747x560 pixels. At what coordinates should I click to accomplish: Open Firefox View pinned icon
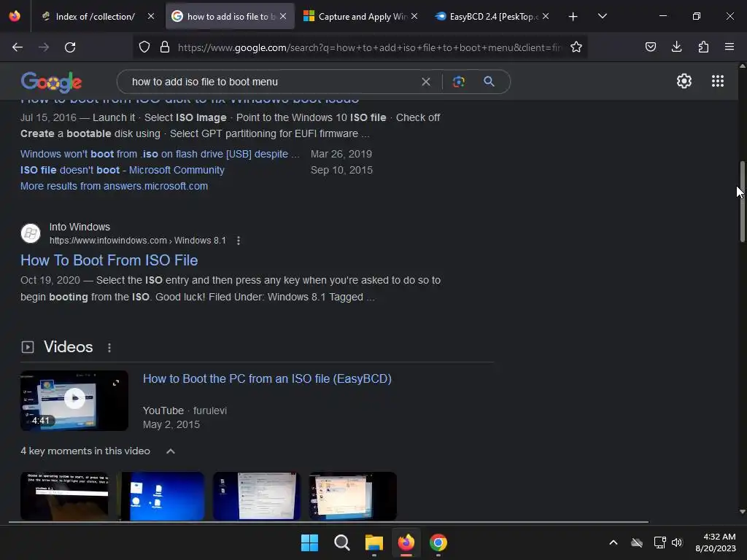(x=15, y=16)
